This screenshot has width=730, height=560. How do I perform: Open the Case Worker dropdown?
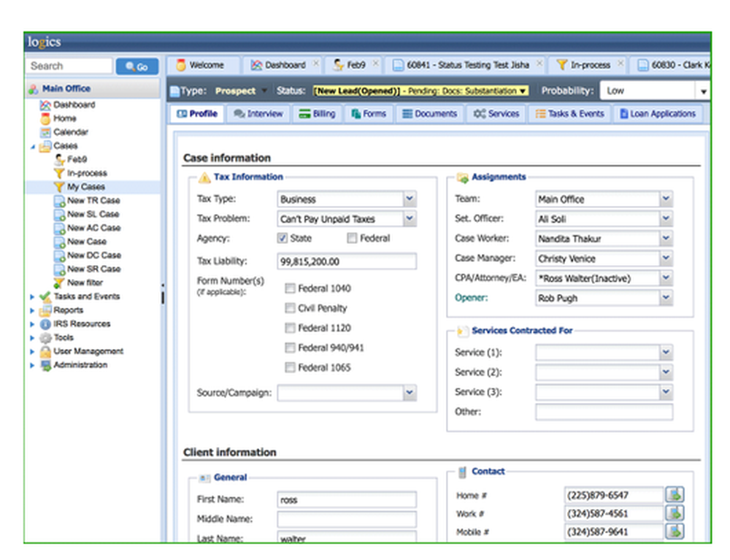[666, 238]
